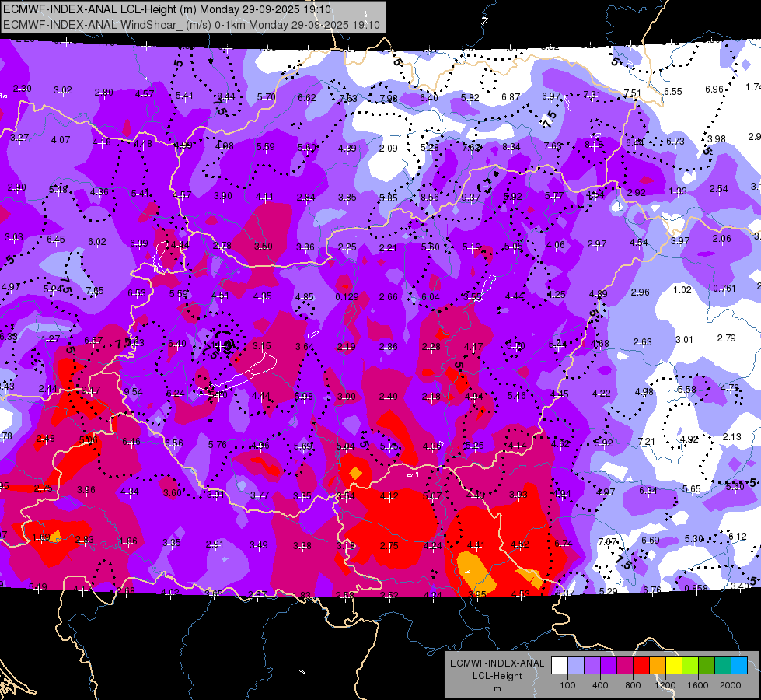Viewport: 761px width, 700px height.
Task: Click the wind shear value 2.13
Action: click(732, 437)
